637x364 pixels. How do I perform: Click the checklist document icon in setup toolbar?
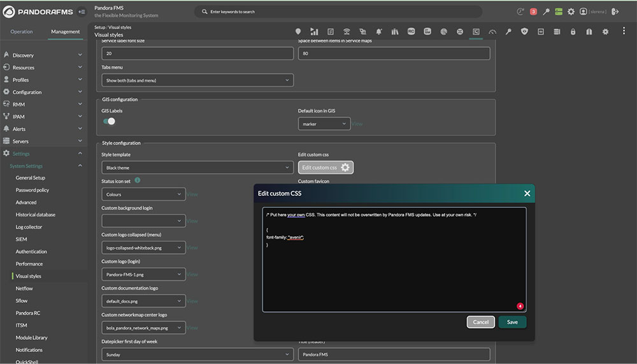click(x=330, y=31)
